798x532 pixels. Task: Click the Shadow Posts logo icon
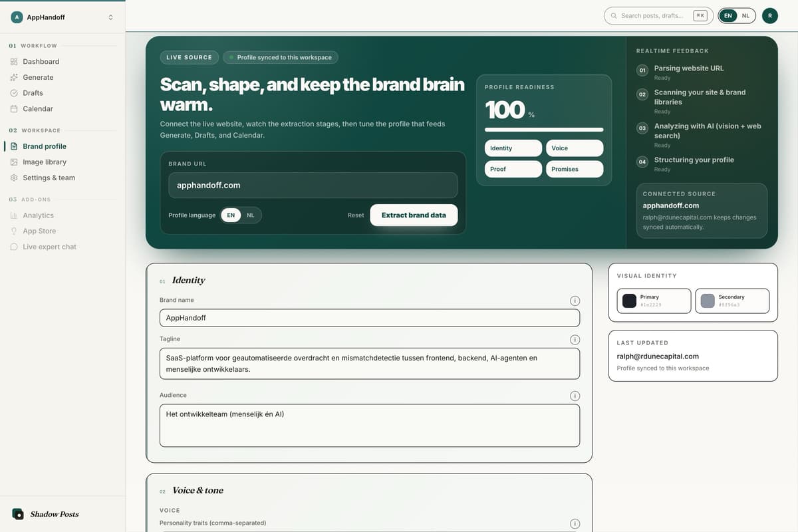(x=18, y=514)
